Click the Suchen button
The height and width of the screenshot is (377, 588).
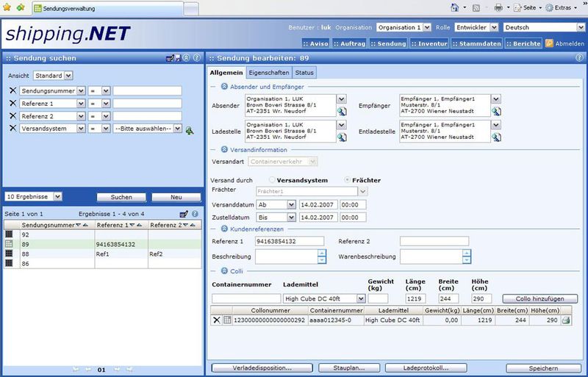click(121, 198)
